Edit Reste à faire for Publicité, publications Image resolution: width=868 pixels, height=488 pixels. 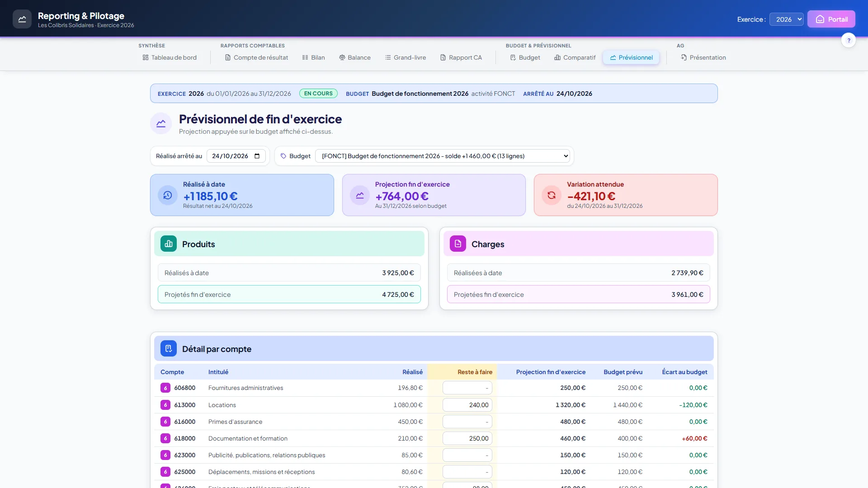coord(467,455)
